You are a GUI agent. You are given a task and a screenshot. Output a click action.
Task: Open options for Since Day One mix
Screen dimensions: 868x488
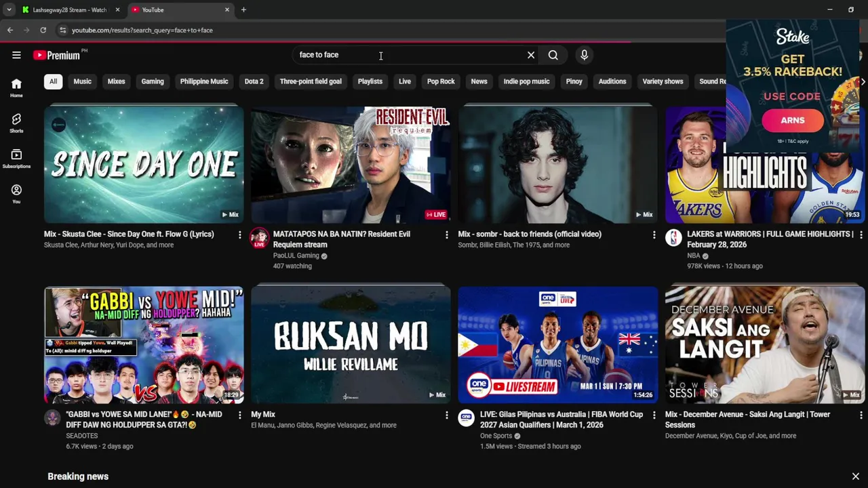239,235
